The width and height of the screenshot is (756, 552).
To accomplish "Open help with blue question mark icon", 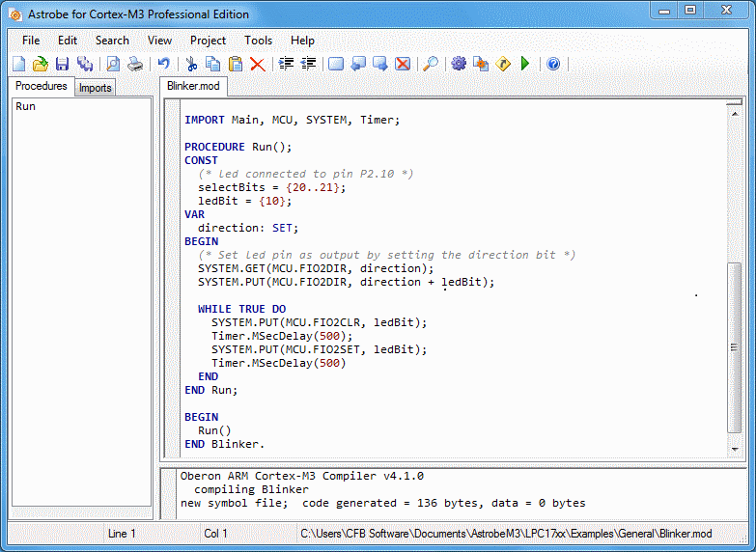I will pyautogui.click(x=553, y=64).
